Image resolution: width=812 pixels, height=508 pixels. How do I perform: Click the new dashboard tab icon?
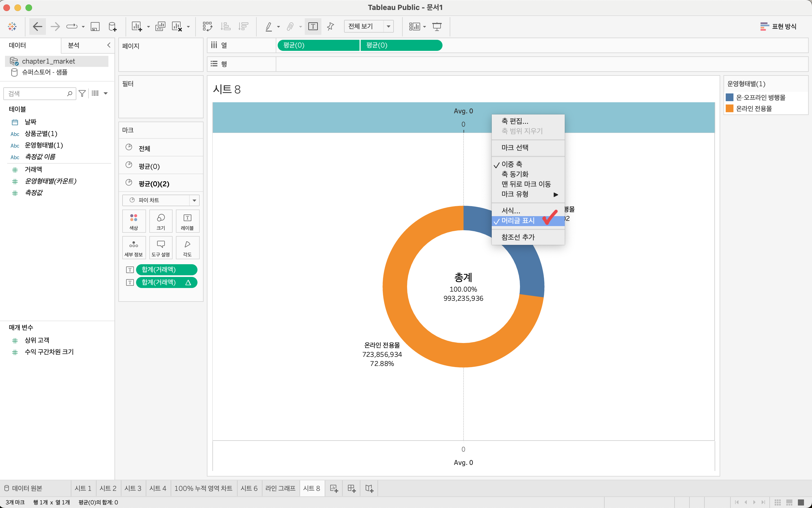351,488
